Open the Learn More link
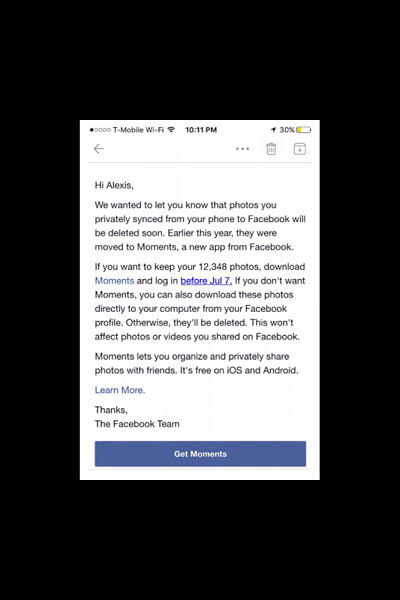 coord(120,390)
